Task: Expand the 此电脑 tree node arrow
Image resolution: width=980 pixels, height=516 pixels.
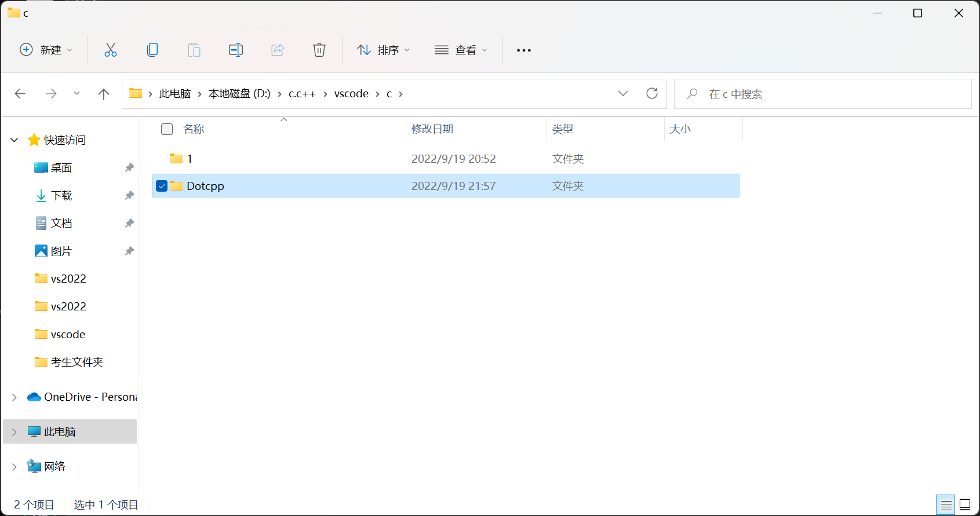Action: [14, 432]
